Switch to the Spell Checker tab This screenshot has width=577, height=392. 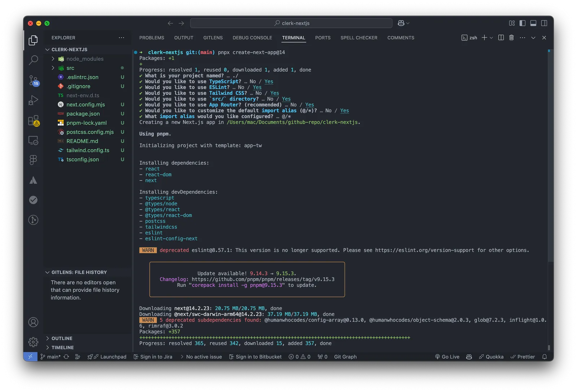(359, 37)
